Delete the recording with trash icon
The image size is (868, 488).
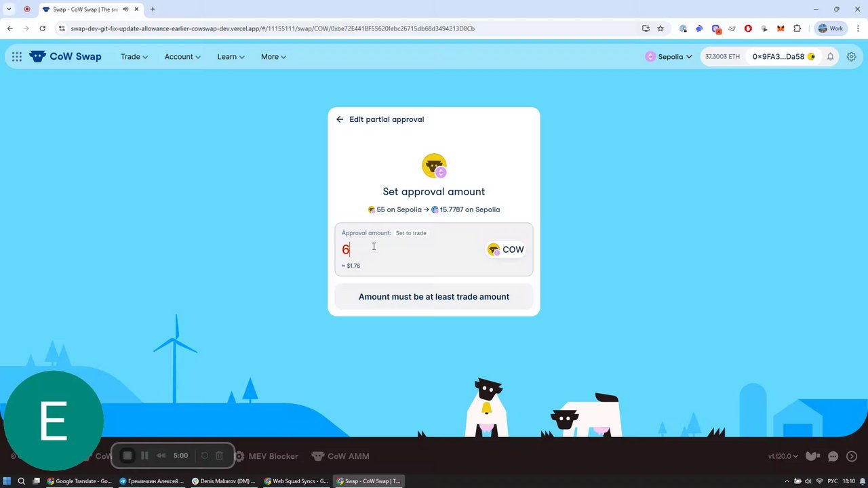click(x=219, y=456)
